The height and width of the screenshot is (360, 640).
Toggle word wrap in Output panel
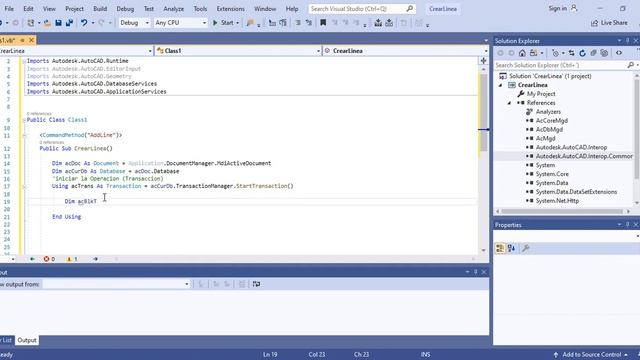pos(256,284)
